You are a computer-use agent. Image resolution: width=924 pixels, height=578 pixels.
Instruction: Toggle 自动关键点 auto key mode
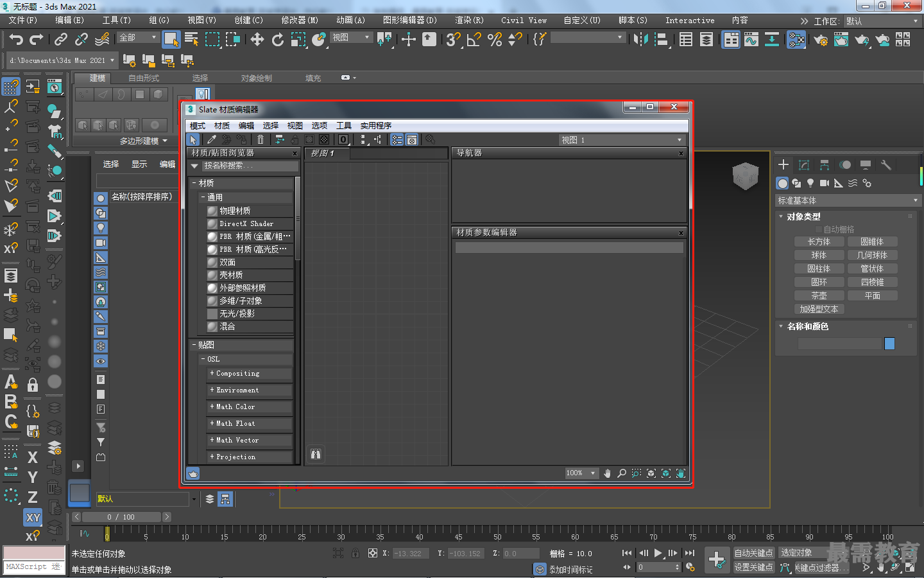click(753, 553)
